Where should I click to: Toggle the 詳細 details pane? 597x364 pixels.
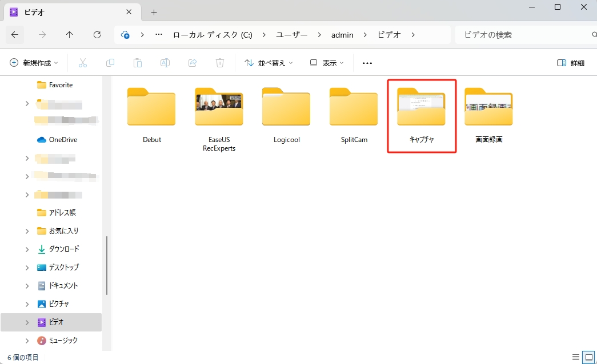pos(570,63)
